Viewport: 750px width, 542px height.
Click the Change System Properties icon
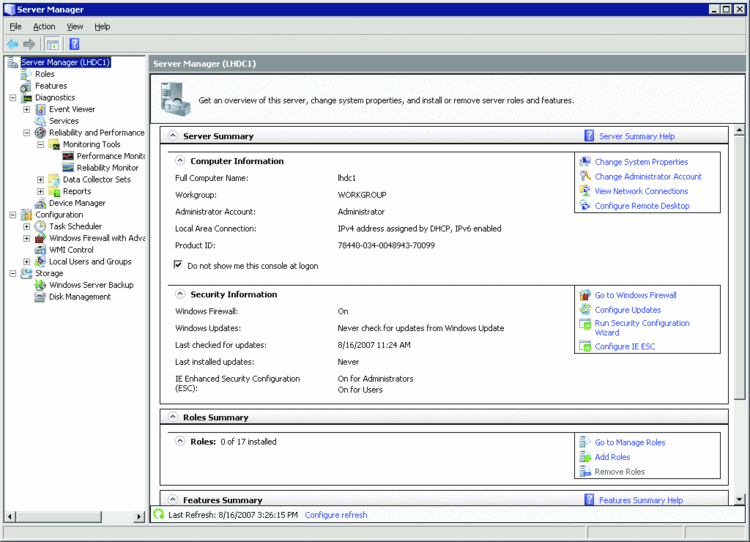585,161
